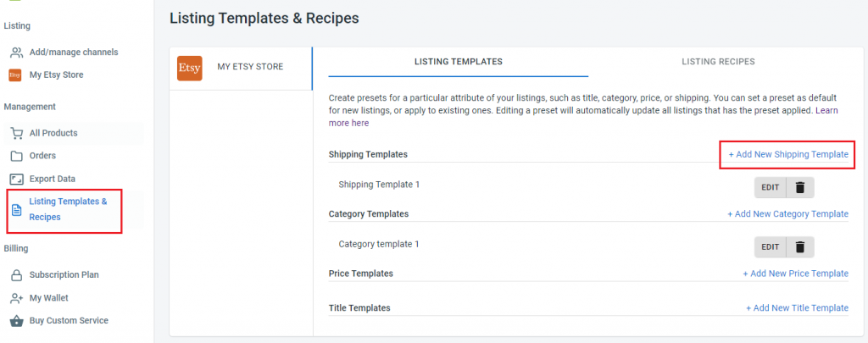This screenshot has width=868, height=343.
Task: Select the Listing Templates tab
Action: (x=458, y=62)
